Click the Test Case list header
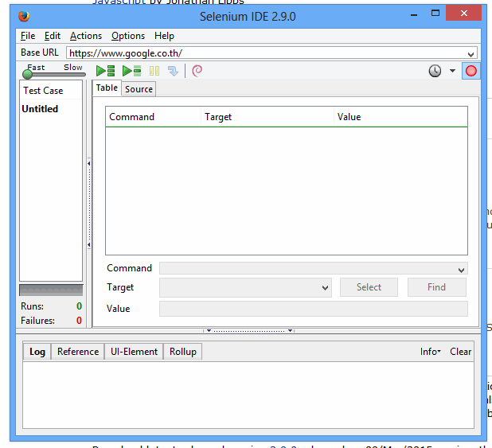 (x=51, y=91)
